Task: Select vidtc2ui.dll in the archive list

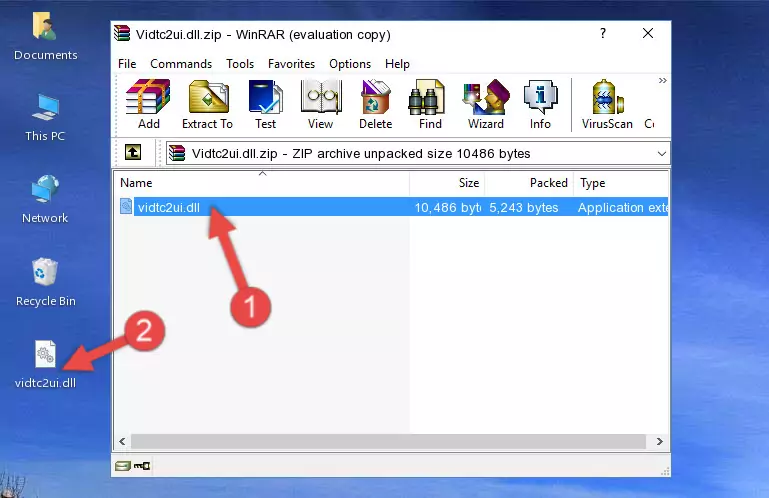Action: 169,208
